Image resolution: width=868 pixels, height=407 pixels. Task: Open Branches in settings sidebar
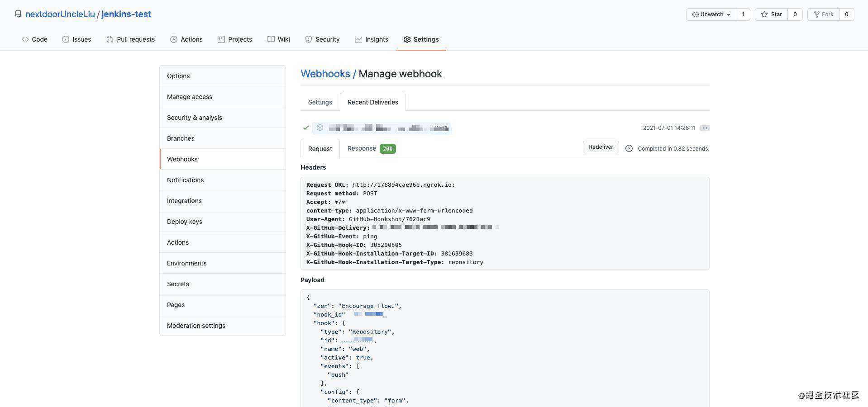223,138
